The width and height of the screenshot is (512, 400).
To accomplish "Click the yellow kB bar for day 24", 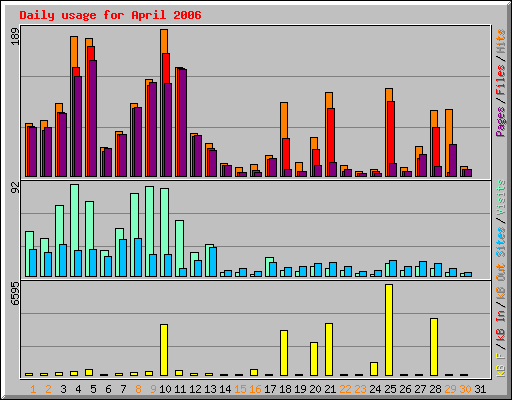I will tap(374, 369).
